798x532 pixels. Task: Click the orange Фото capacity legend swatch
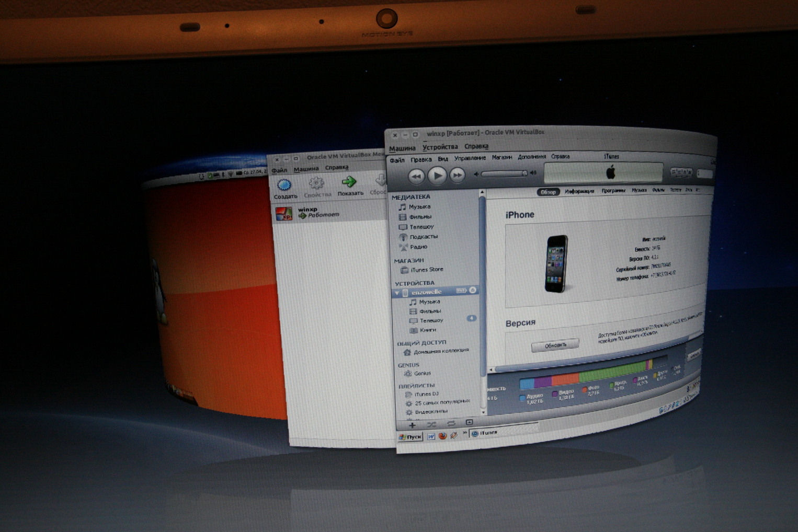(584, 390)
